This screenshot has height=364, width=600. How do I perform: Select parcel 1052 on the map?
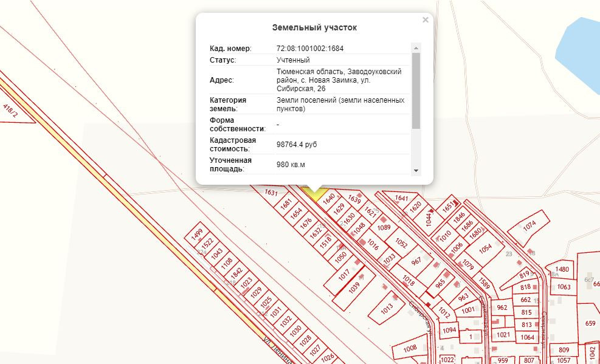[401, 243]
